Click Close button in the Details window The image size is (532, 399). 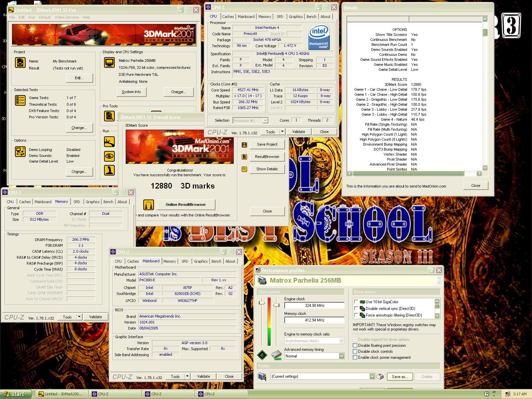(475, 186)
